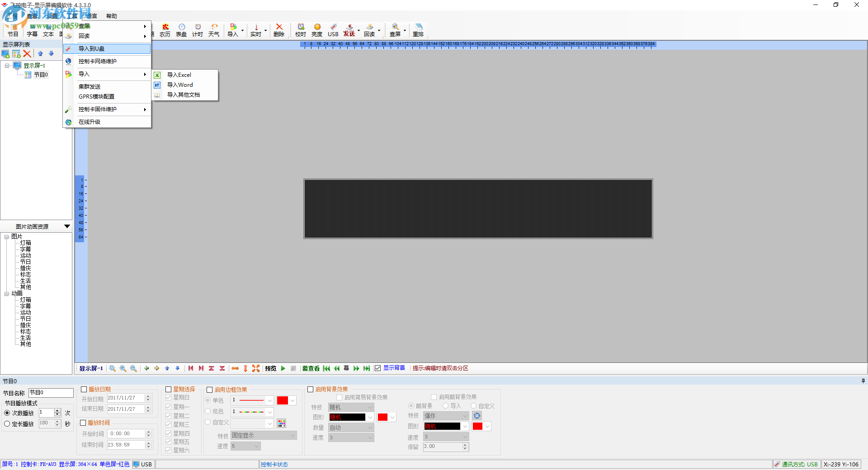
Task: Click the red X delete icon in 显示屏列表
Action: [x=27, y=54]
